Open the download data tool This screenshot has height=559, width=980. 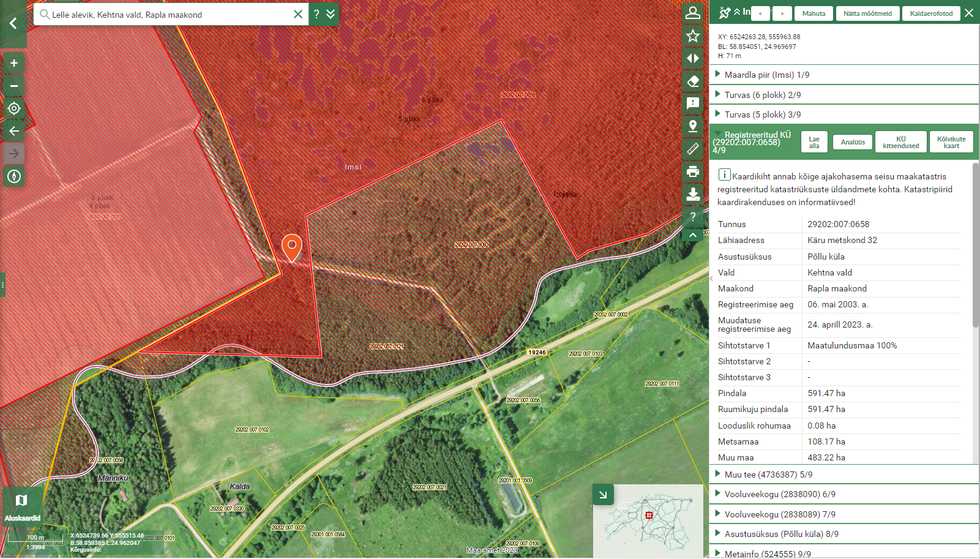[x=693, y=194]
